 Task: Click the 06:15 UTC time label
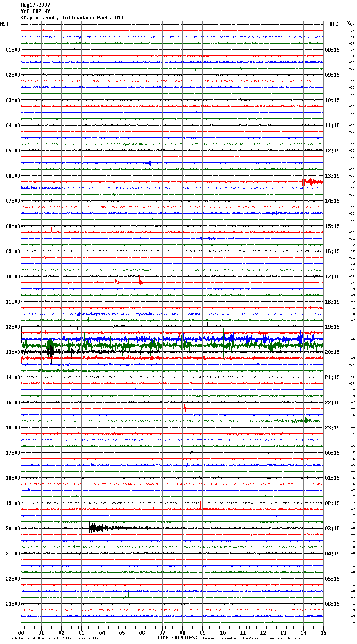pyautogui.click(x=332, y=604)
